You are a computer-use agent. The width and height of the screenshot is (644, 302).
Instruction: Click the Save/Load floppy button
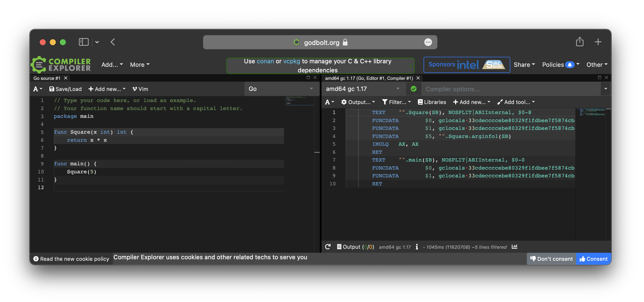(65, 89)
